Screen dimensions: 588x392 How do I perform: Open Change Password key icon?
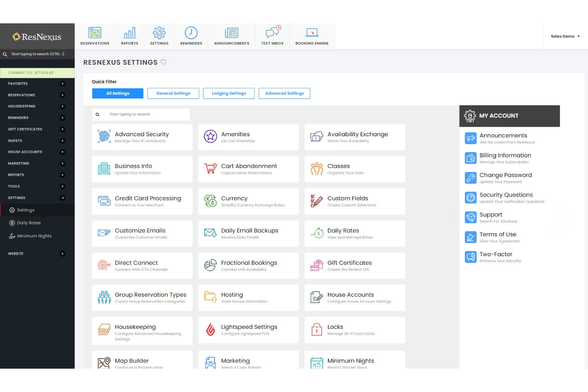click(471, 178)
